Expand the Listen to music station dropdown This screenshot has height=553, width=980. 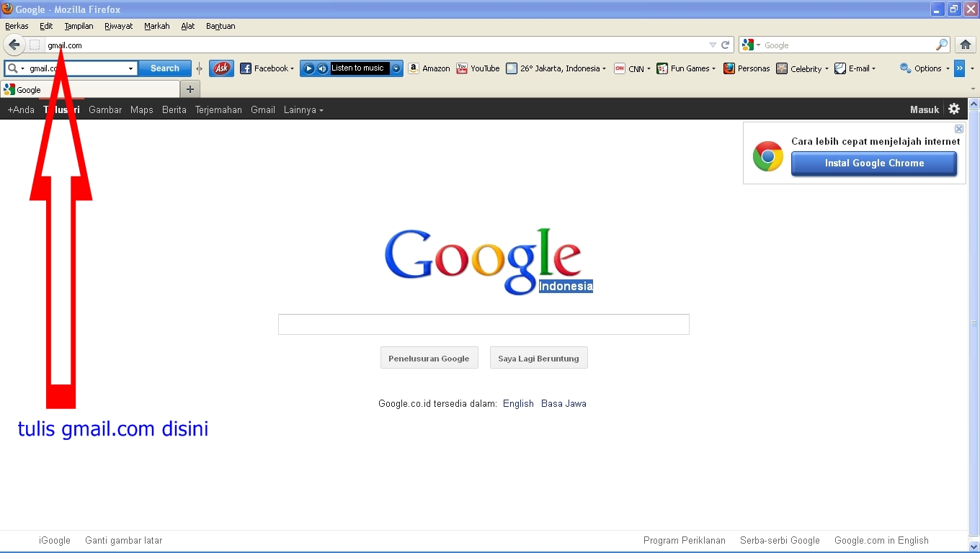pyautogui.click(x=396, y=68)
